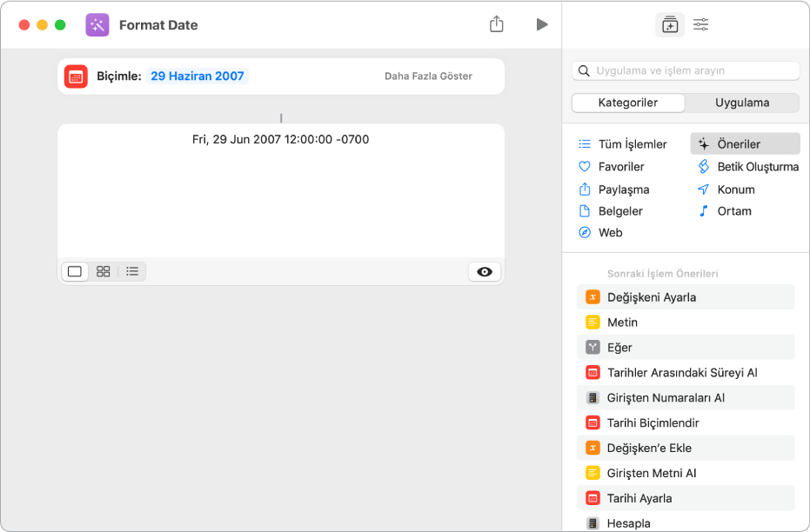This screenshot has height=532, width=810.
Task: Click the Format Date shortcut icon
Action: point(97,25)
